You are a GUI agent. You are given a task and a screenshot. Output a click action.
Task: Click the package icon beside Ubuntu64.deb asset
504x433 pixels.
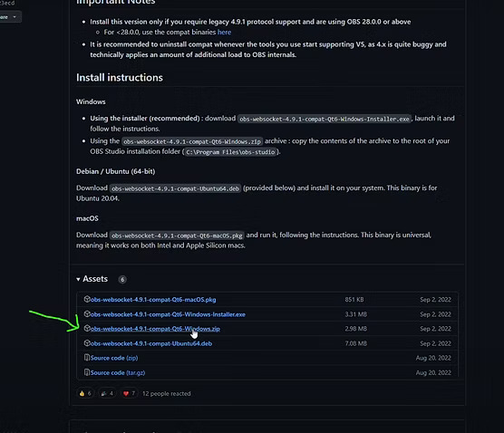click(87, 343)
